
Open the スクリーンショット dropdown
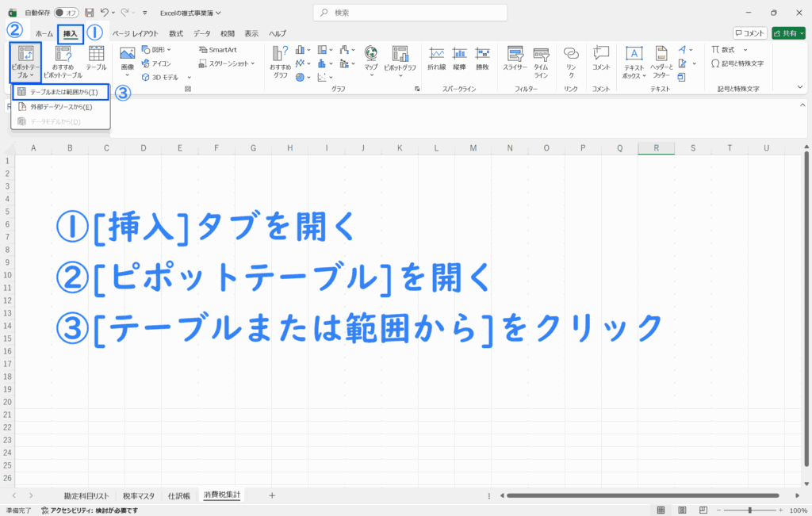[230, 63]
